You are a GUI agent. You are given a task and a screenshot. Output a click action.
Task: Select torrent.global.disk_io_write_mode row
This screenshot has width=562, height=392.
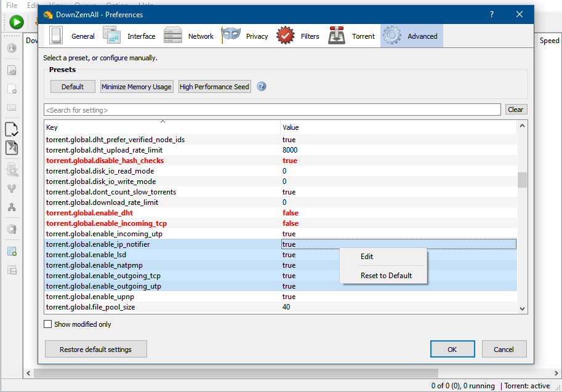(281, 182)
